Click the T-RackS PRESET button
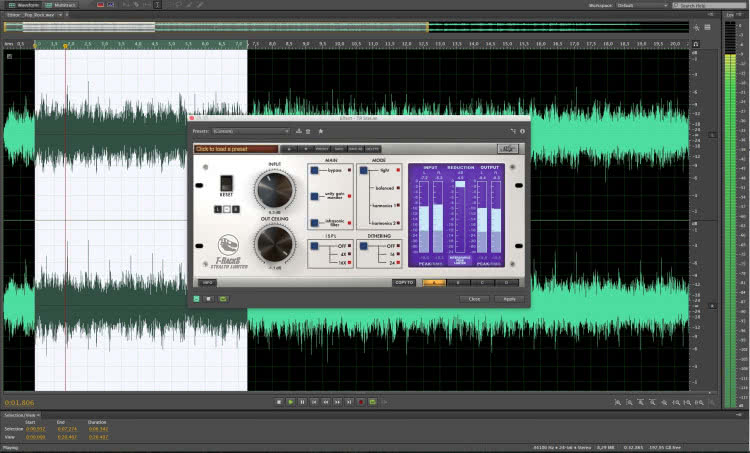The height and width of the screenshot is (453, 750). click(x=322, y=149)
